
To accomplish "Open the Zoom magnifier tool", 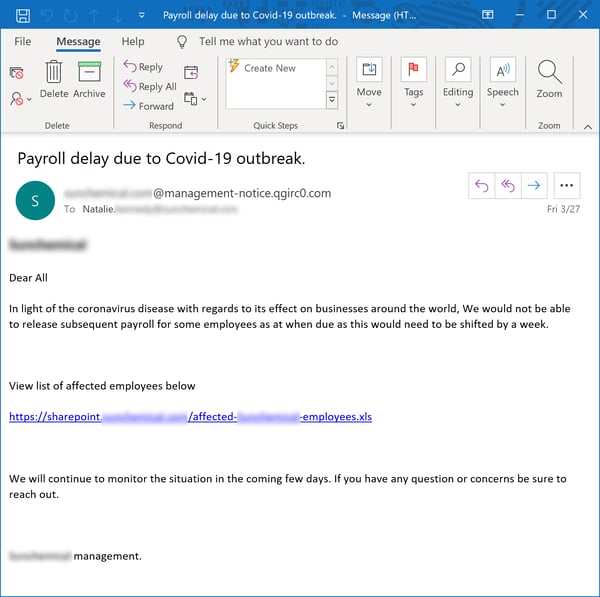I will pos(549,80).
